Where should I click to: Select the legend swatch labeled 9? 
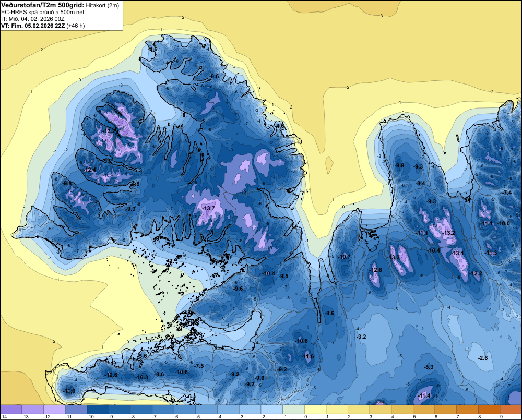511,409
